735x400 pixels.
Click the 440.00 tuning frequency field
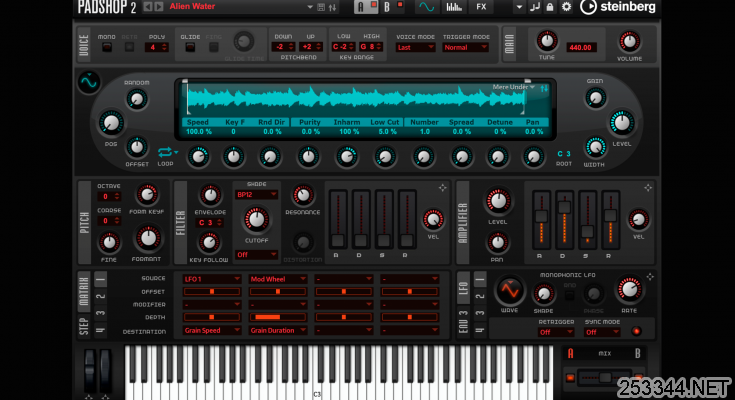(581, 47)
